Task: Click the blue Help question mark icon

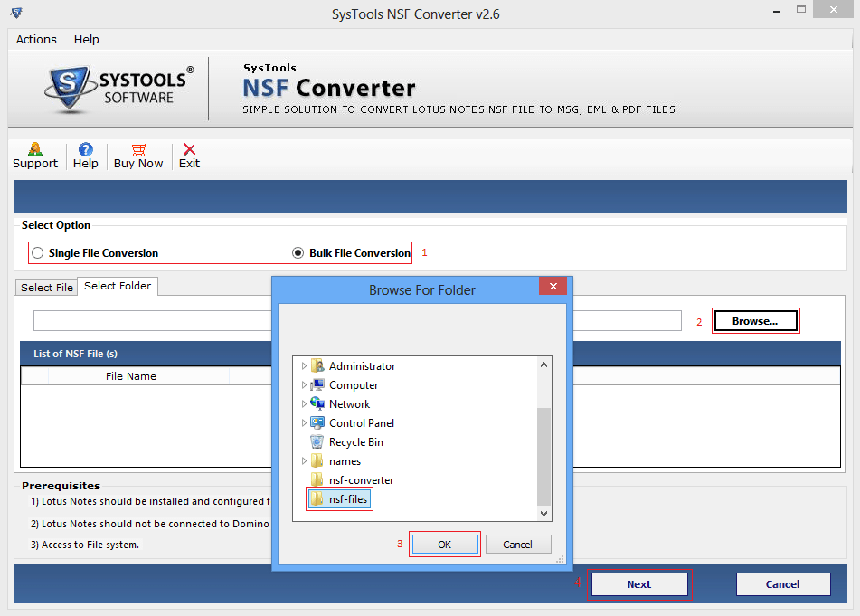Action: [x=86, y=149]
